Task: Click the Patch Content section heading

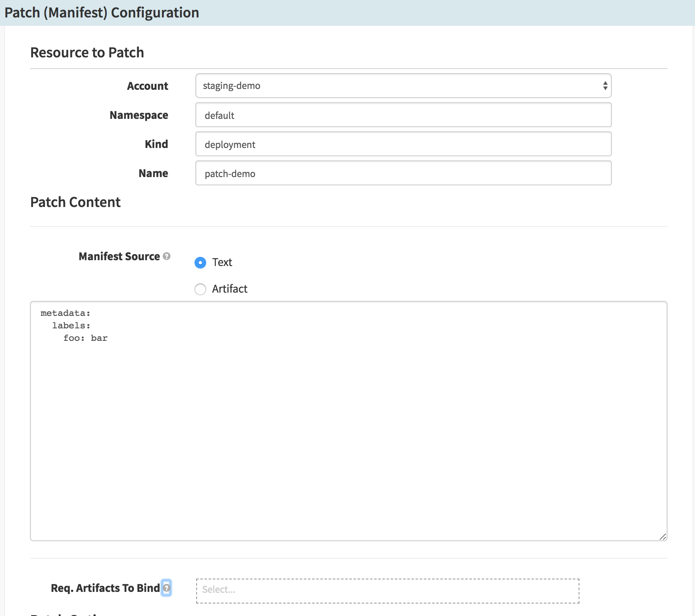Action: click(x=75, y=202)
